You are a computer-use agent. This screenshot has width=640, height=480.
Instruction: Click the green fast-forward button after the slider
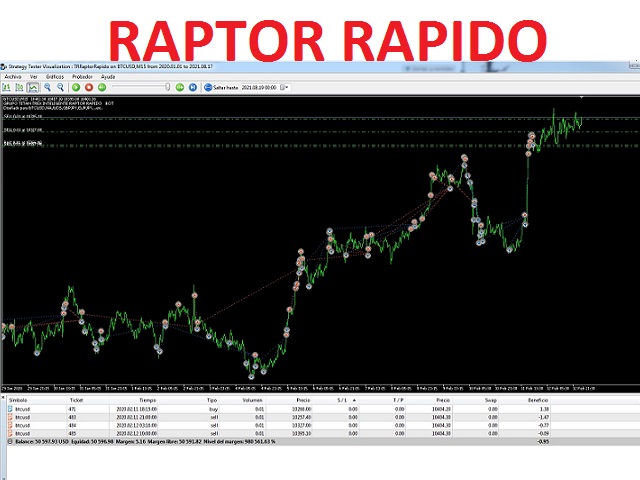[x=180, y=87]
